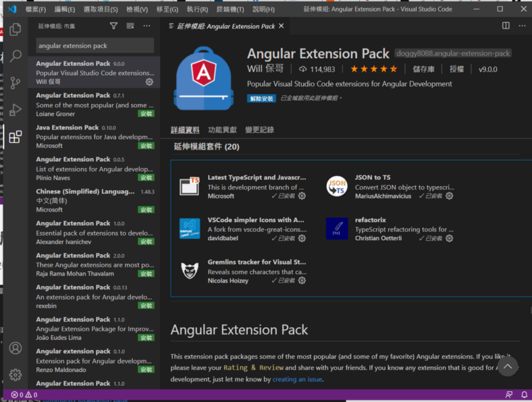The width and height of the screenshot is (532, 402).
Task: Focus the extension search input field
Action: [x=95, y=46]
